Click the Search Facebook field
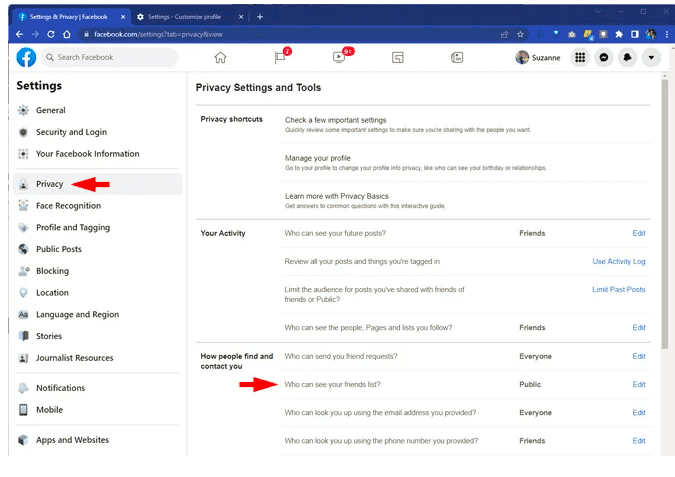This screenshot has height=477, width=675. point(109,57)
